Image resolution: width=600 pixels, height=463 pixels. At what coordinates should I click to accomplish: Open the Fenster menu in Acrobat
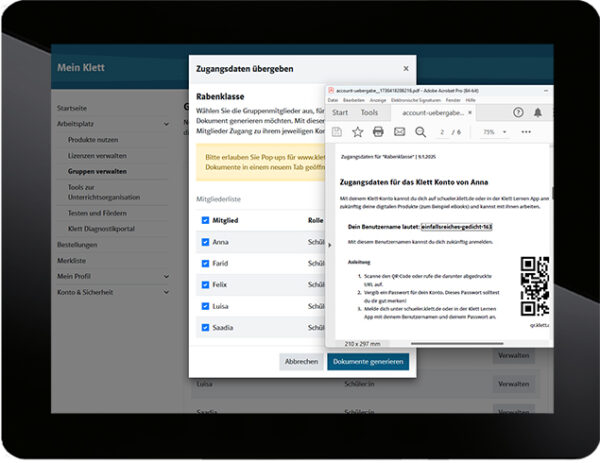pos(453,100)
